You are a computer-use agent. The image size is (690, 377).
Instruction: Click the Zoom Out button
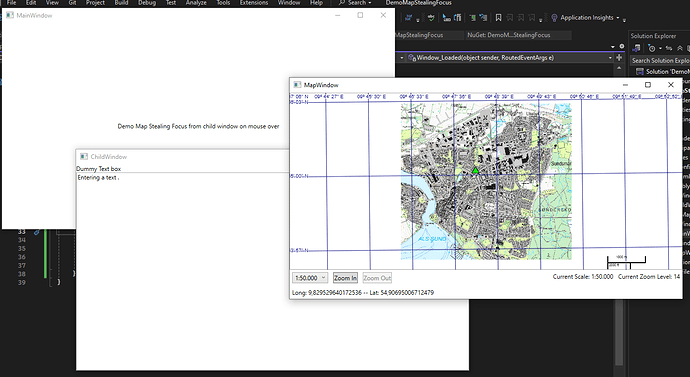click(x=377, y=278)
